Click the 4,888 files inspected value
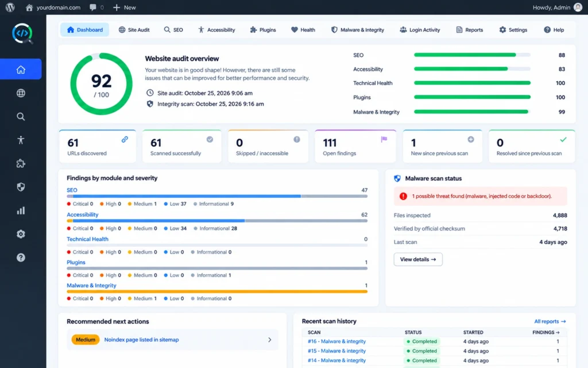The height and width of the screenshot is (368, 588). pos(560,215)
